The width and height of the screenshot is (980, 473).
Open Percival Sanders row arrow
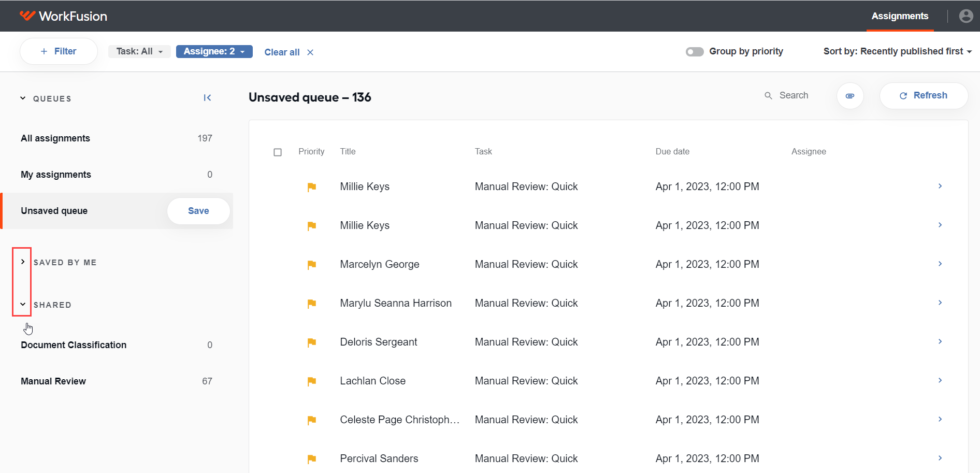click(x=940, y=458)
